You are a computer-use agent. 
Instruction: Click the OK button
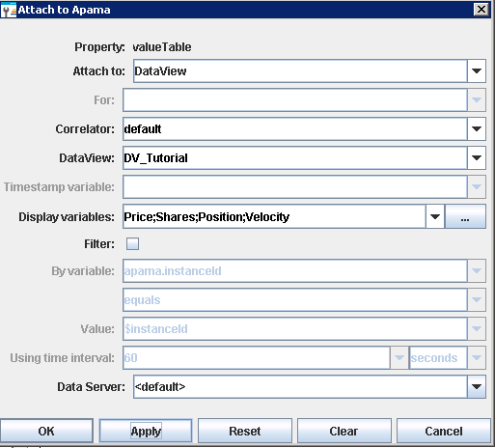[46, 431]
